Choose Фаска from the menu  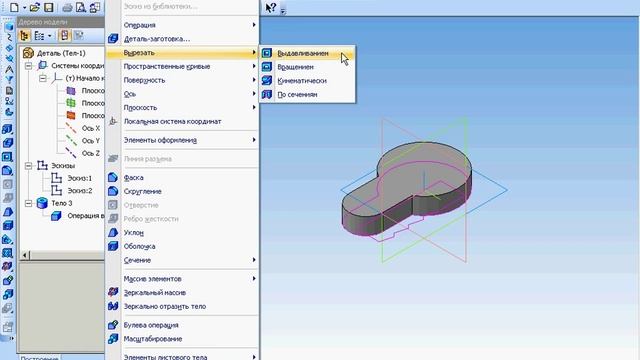[x=182, y=178]
